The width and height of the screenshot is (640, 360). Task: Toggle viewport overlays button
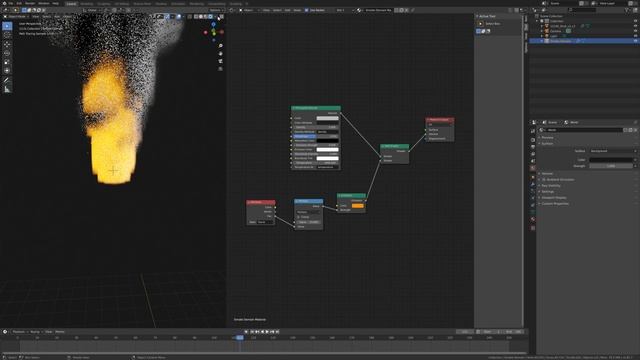(179, 17)
